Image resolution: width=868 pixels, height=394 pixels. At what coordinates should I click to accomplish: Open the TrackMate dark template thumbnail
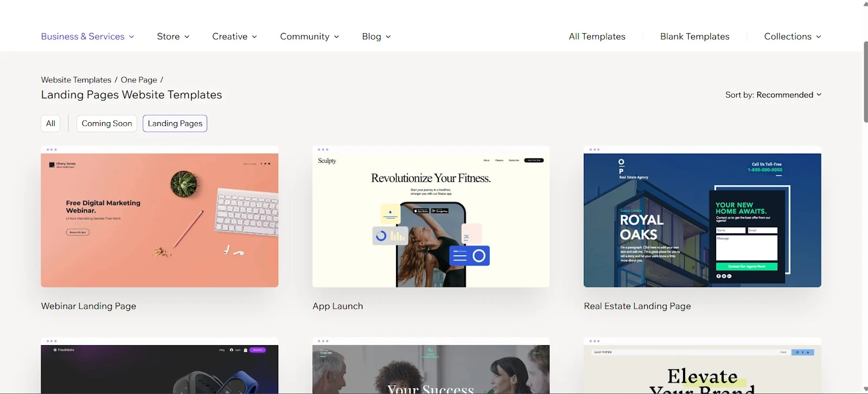[159, 366]
